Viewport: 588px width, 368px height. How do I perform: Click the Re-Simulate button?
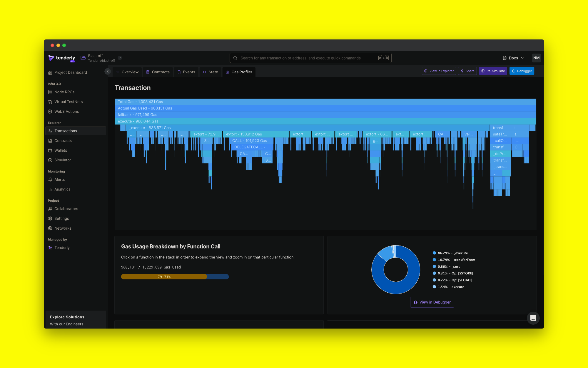[493, 71]
